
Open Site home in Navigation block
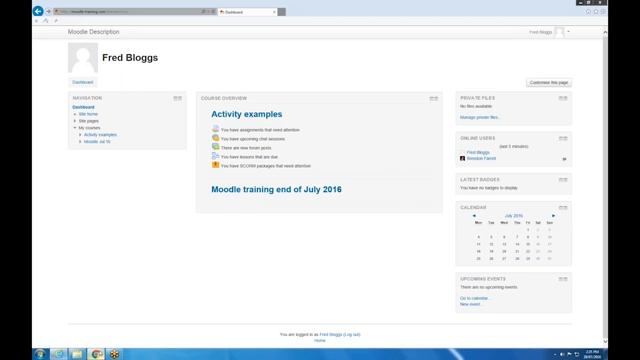[88, 114]
